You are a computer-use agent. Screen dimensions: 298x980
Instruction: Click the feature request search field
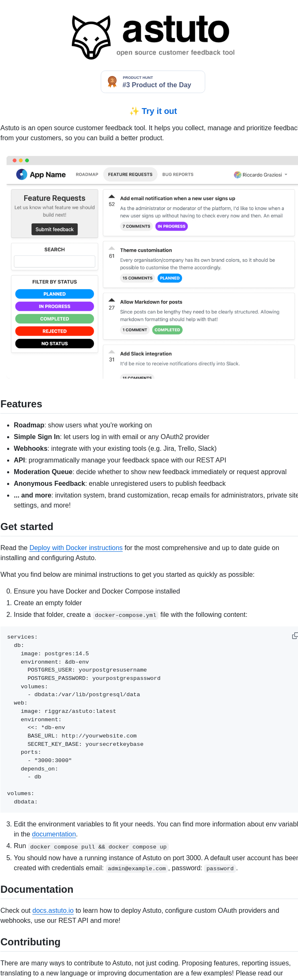click(x=54, y=261)
